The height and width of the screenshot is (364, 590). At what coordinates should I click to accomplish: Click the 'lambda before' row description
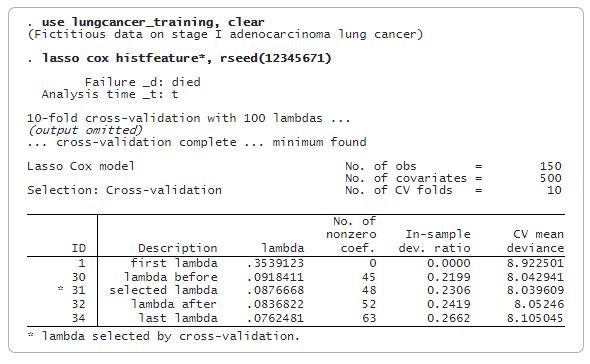[x=171, y=277]
